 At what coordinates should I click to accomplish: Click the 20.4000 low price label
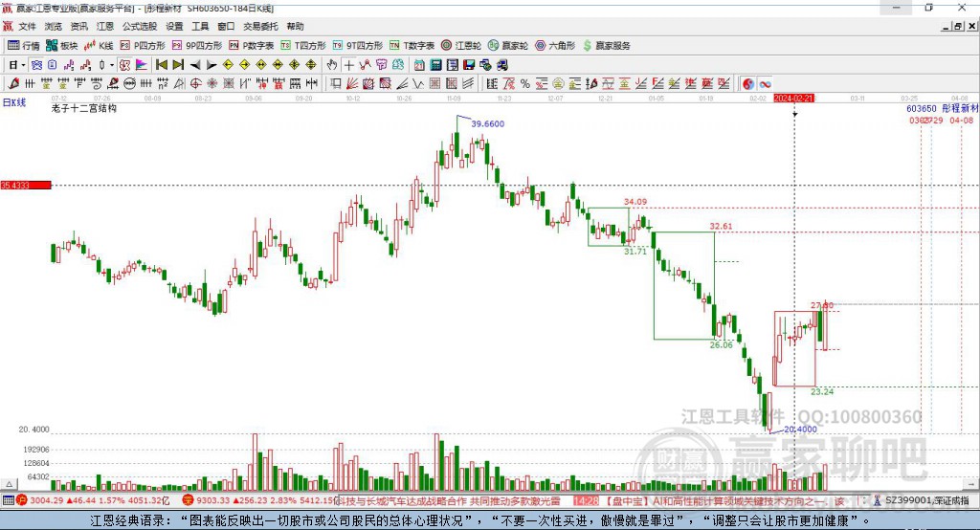coord(800,429)
